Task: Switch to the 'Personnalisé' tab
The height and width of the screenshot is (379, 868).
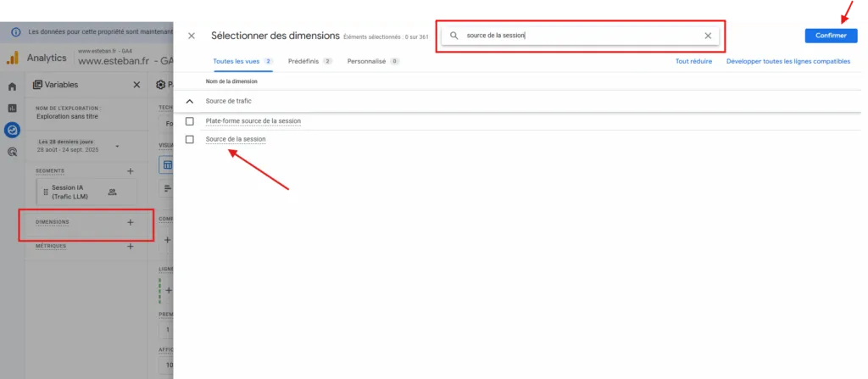Action: [x=372, y=62]
